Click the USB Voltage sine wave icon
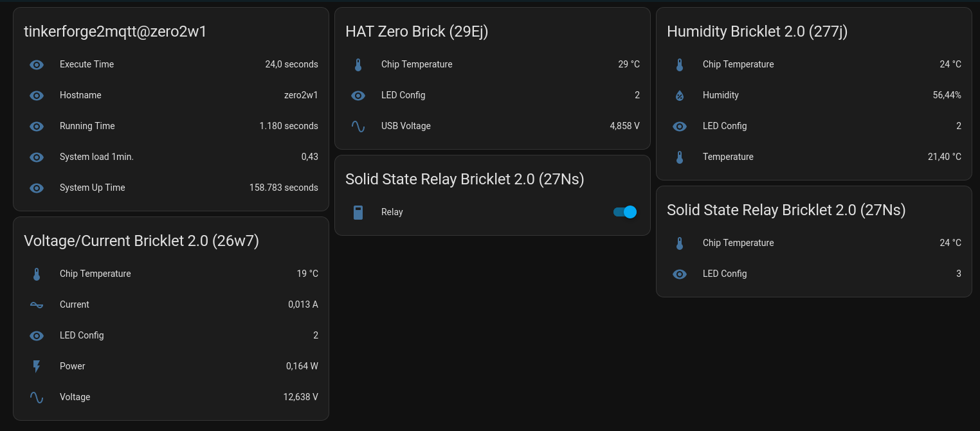Image resolution: width=980 pixels, height=431 pixels. coord(358,127)
